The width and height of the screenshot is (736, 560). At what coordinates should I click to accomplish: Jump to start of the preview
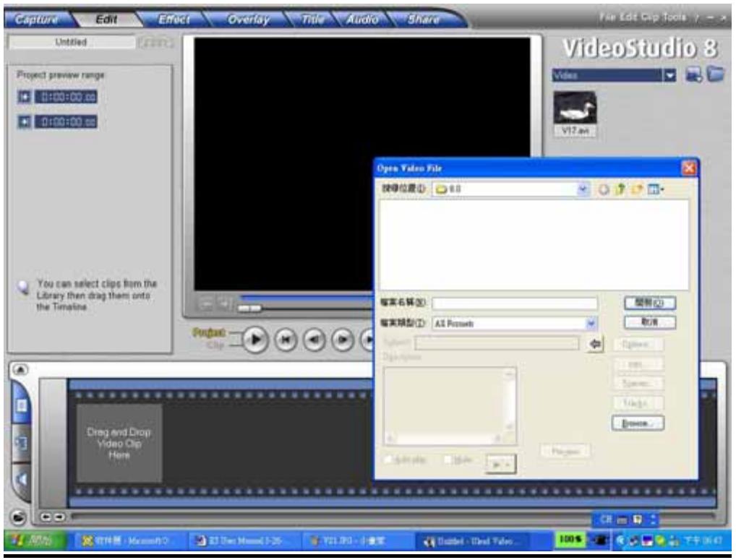(x=286, y=340)
